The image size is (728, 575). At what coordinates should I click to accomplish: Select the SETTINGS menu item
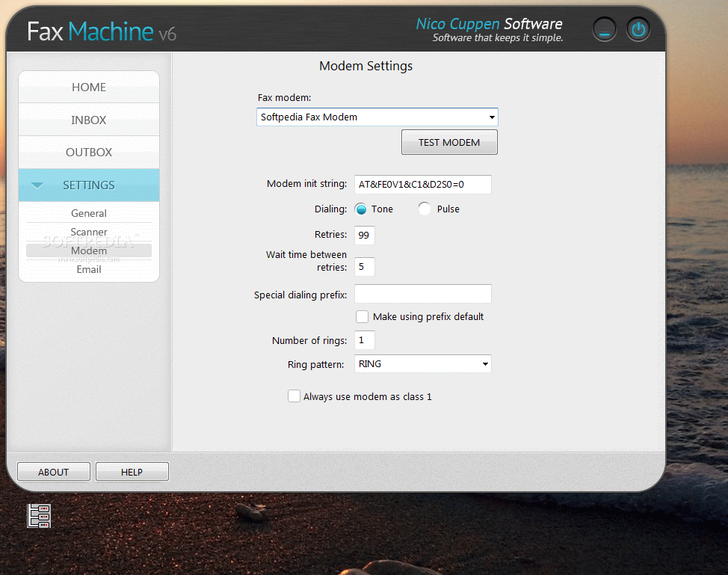pos(89,185)
